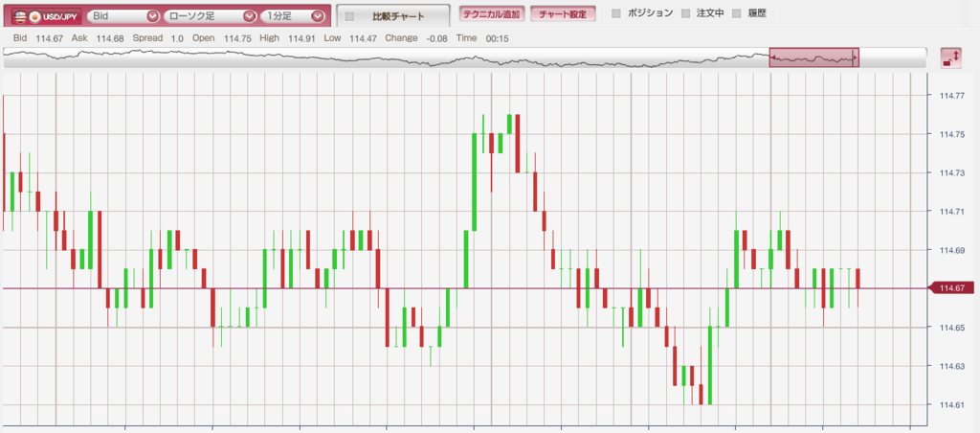Expand the Bid price type dropdown
980x433 pixels.
point(123,15)
